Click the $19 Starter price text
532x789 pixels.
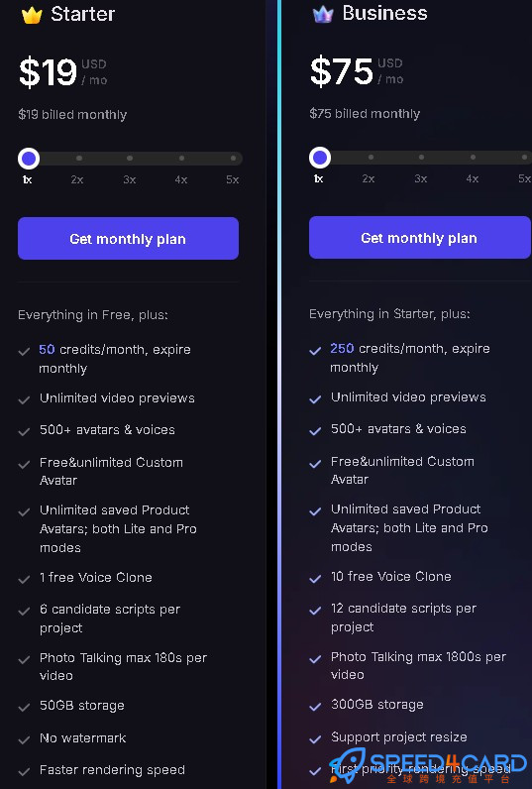[x=48, y=72]
